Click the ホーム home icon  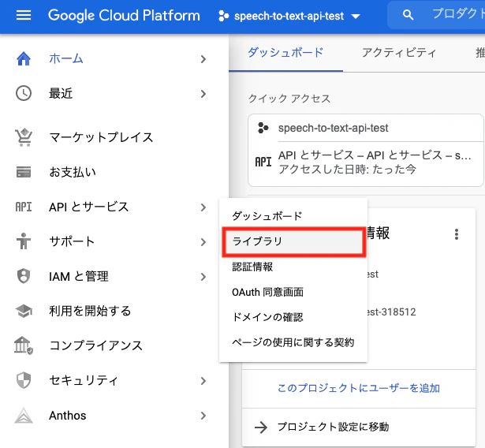point(24,58)
